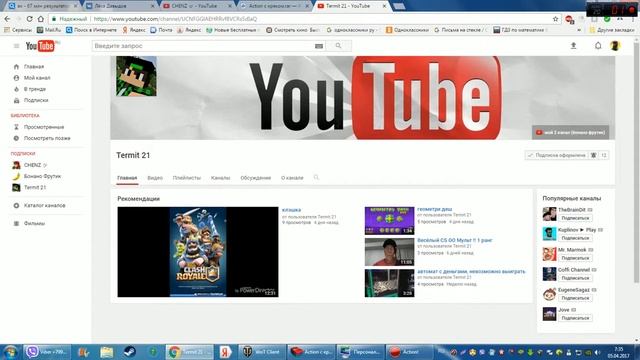
Task: Select the Видео channel tab
Action: pos(155,178)
